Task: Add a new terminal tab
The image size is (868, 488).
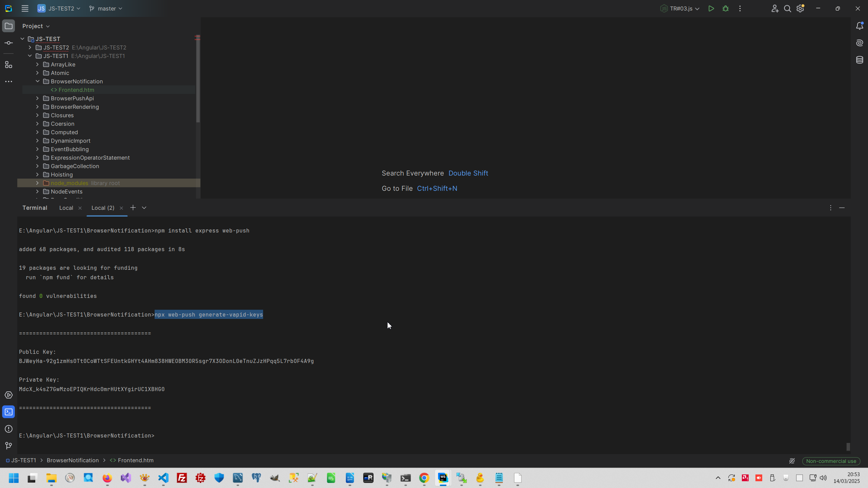Action: click(133, 208)
